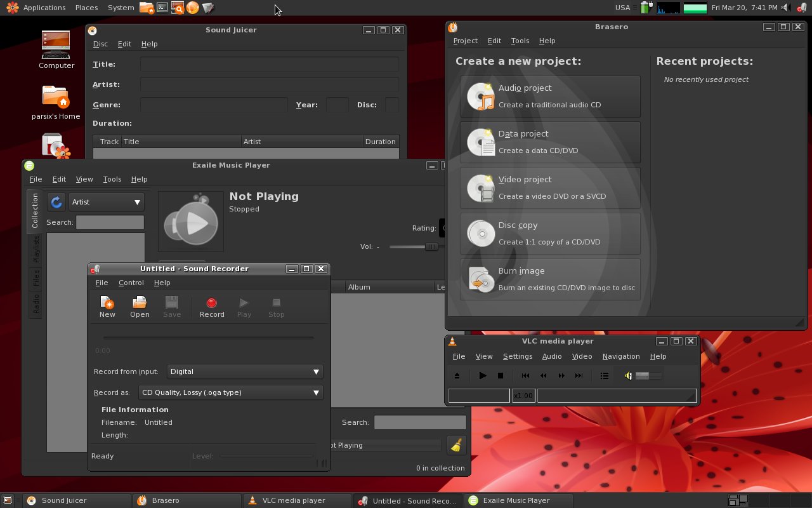
Task: Click the VLC play button
Action: pos(483,375)
